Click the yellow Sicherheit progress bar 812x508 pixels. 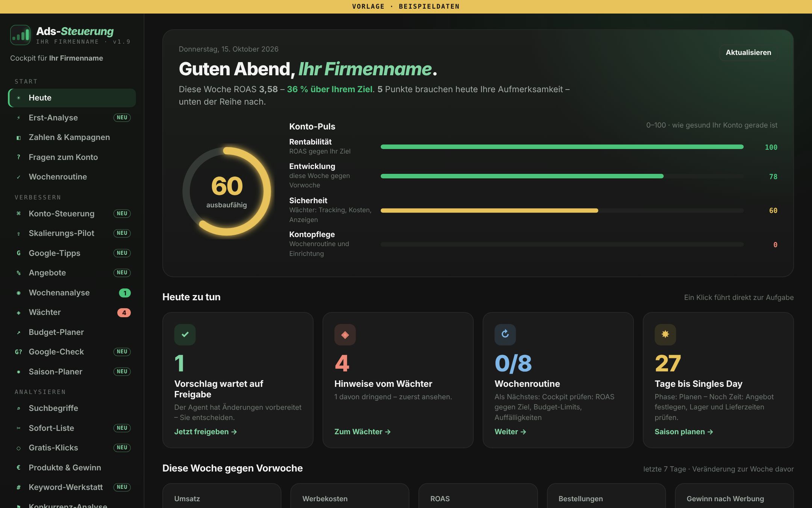pos(562,211)
